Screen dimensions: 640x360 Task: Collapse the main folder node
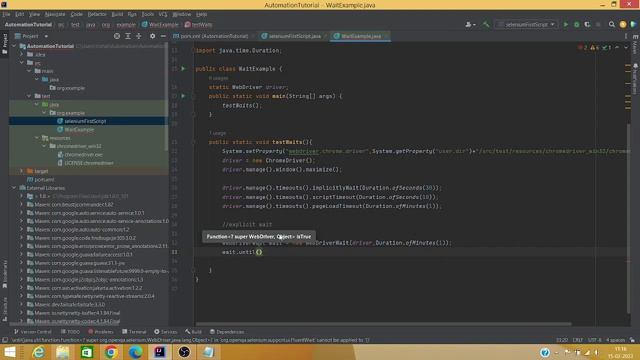(29, 71)
